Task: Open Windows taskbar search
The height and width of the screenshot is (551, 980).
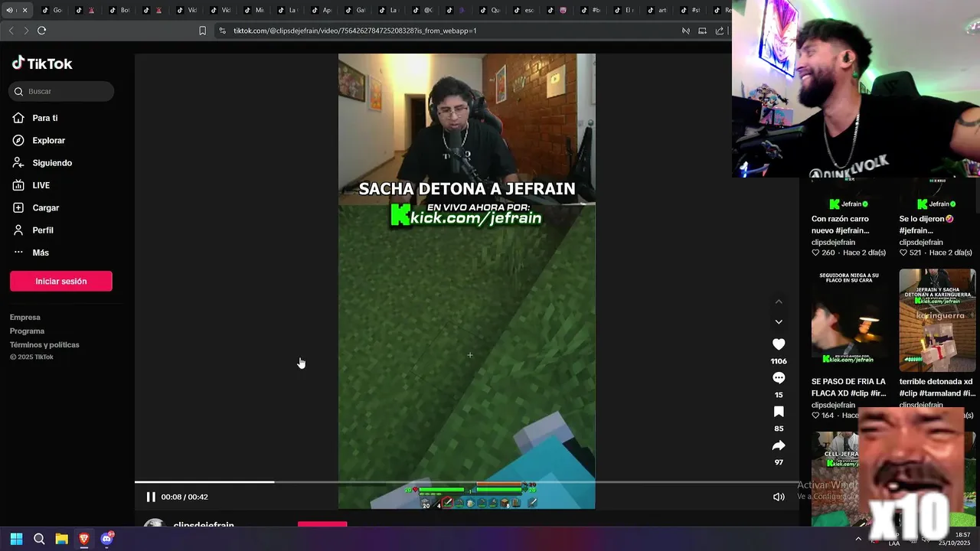Action: coord(39,539)
